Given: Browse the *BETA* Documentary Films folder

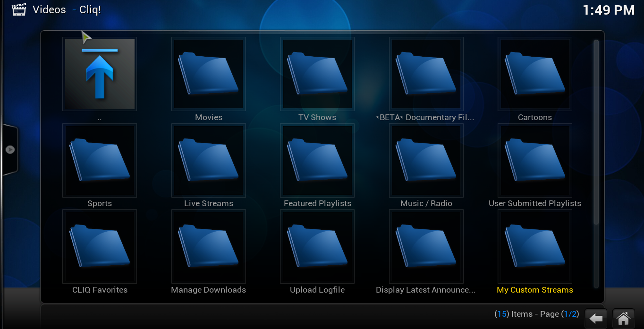Looking at the screenshot, I should pyautogui.click(x=425, y=74).
